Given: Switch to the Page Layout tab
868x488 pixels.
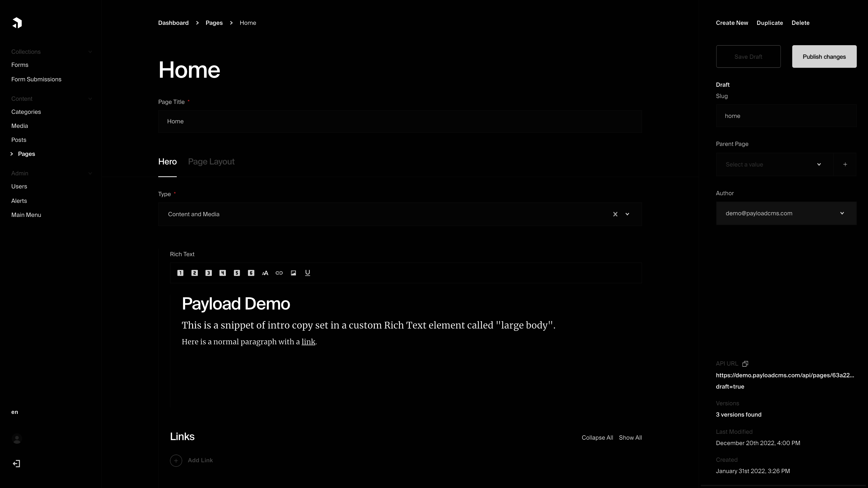Looking at the screenshot, I should 211,162.
